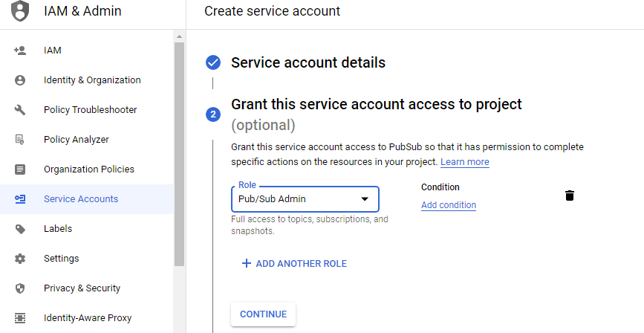
Task: Delete the role using the trash icon
Action: pyautogui.click(x=570, y=195)
